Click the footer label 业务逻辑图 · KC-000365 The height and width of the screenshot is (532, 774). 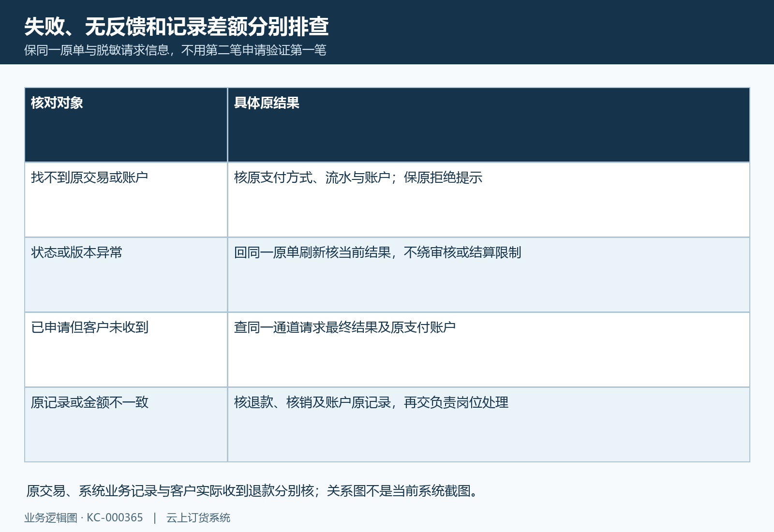click(84, 517)
